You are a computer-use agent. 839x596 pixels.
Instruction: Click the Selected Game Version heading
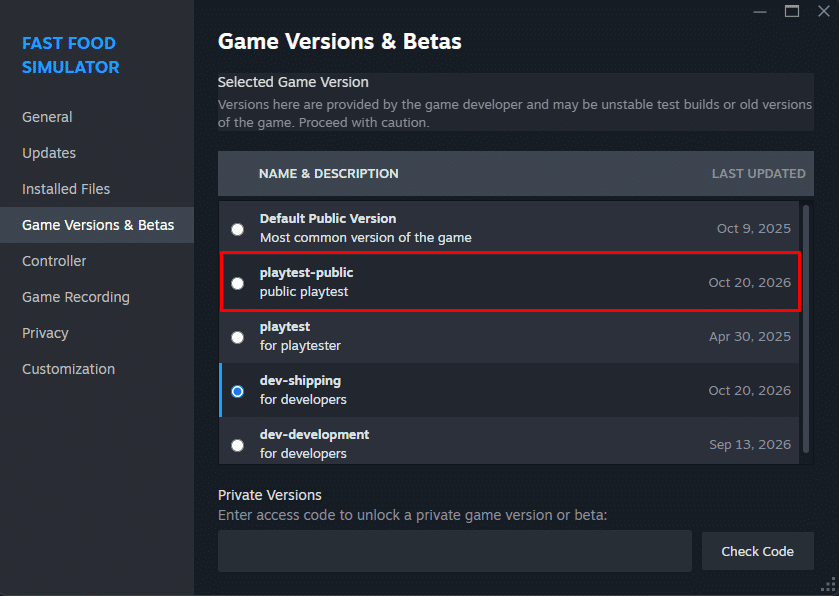tap(293, 82)
